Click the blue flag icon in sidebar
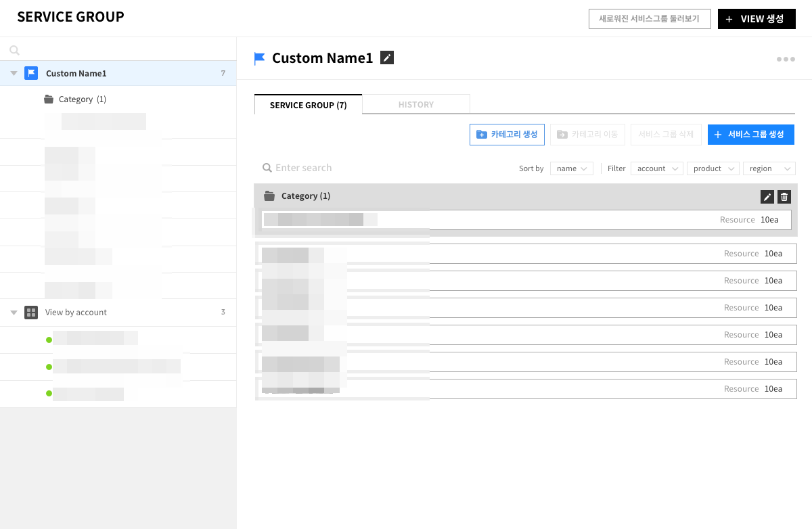 (x=31, y=73)
